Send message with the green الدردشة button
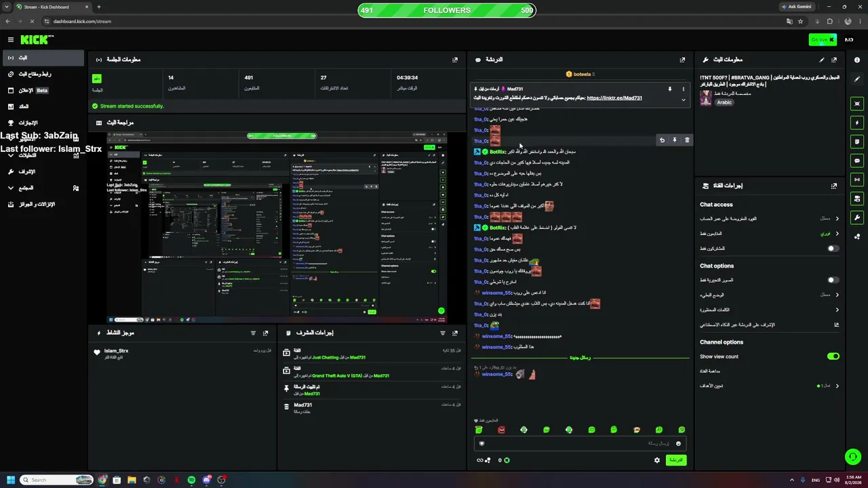 (676, 460)
